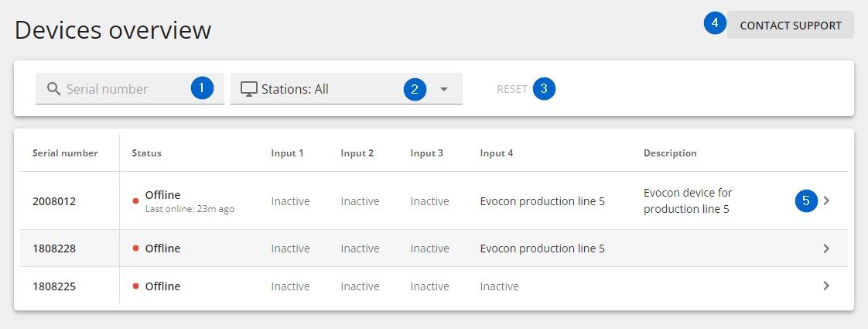Open device 1808228 details chevron
868x329 pixels.
tap(826, 248)
